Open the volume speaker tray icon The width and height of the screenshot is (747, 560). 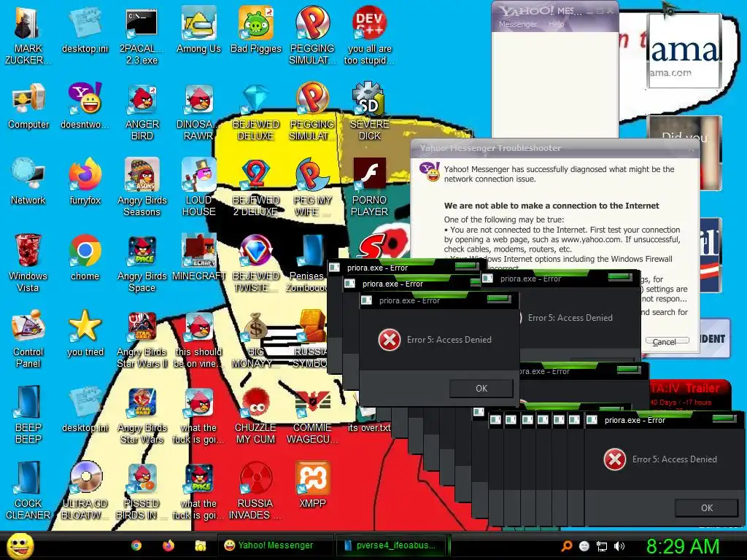pos(619,546)
